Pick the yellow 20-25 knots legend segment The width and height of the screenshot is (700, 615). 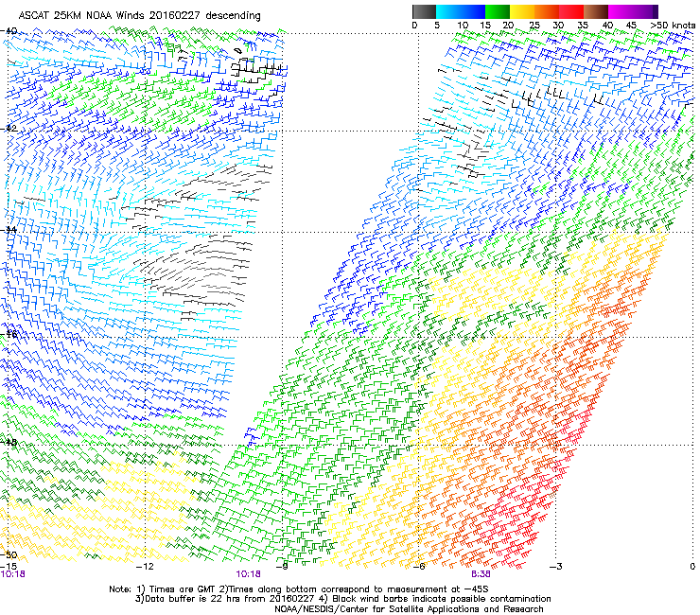tap(522, 11)
